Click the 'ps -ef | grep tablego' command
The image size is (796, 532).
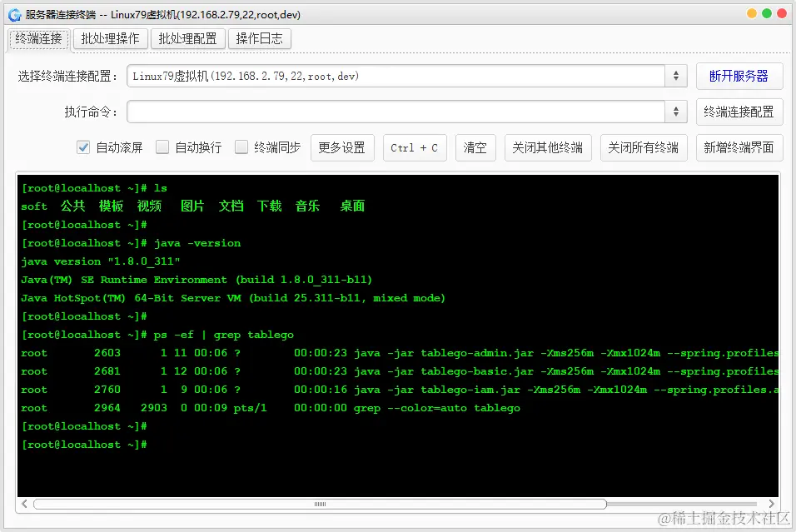[x=224, y=335]
